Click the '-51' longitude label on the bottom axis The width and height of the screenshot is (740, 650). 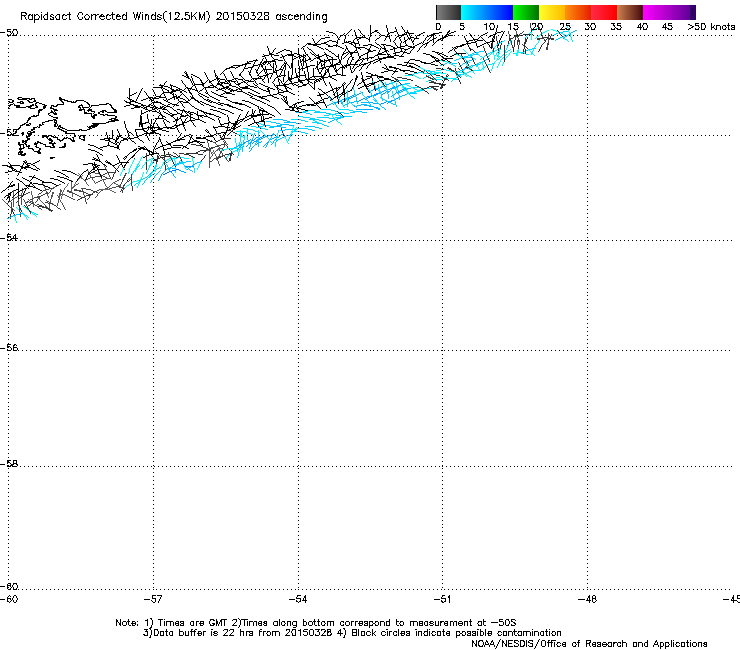pyautogui.click(x=442, y=599)
